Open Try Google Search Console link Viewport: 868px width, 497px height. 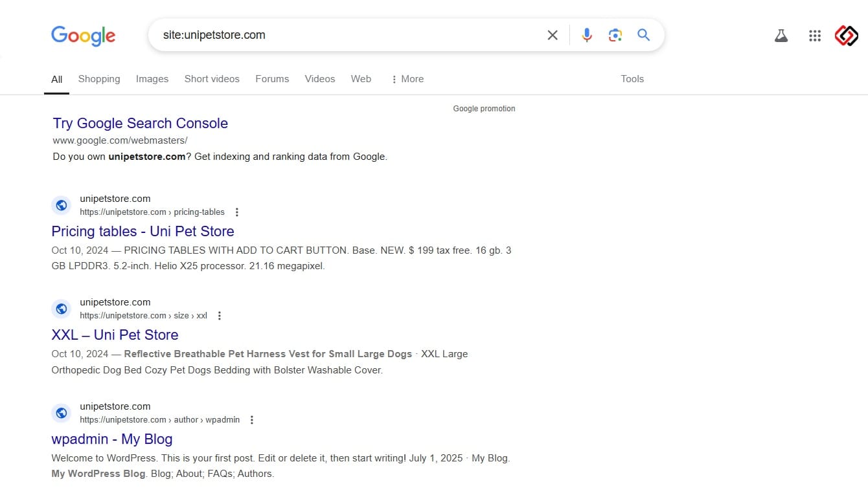pos(141,124)
